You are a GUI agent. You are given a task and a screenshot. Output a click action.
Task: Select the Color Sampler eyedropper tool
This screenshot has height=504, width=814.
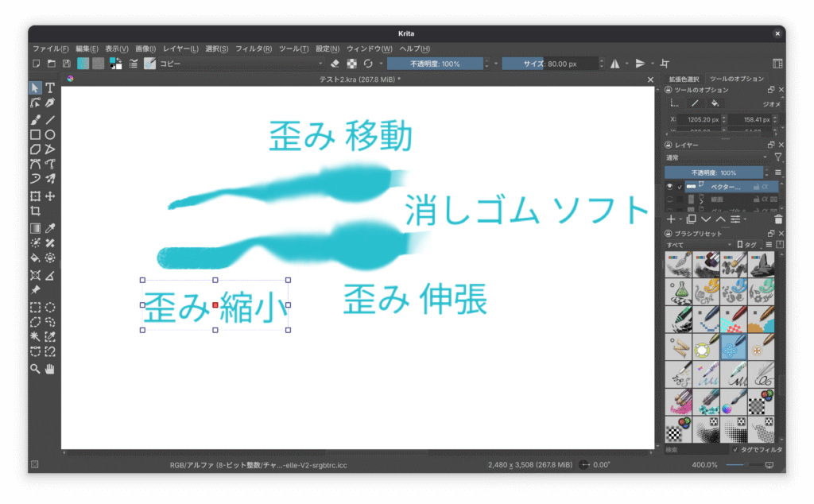click(x=50, y=228)
